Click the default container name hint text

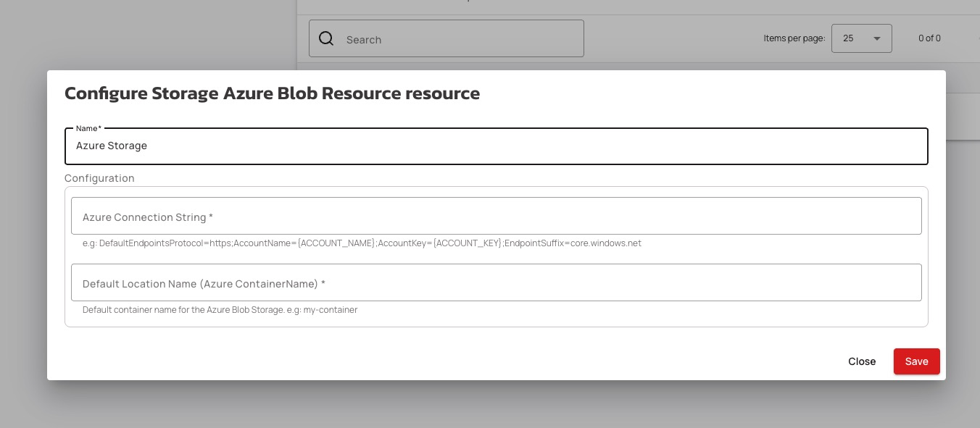[x=220, y=310]
